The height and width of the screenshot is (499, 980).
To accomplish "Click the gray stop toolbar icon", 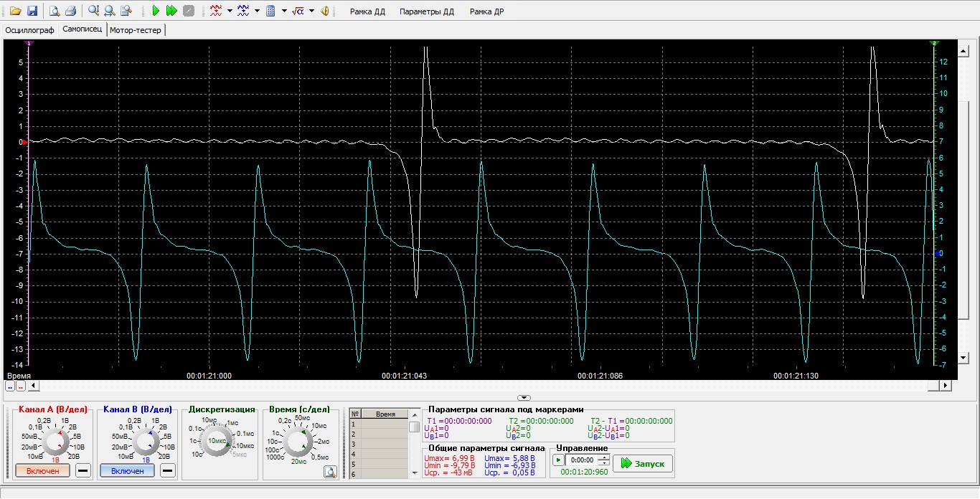I will [x=188, y=11].
